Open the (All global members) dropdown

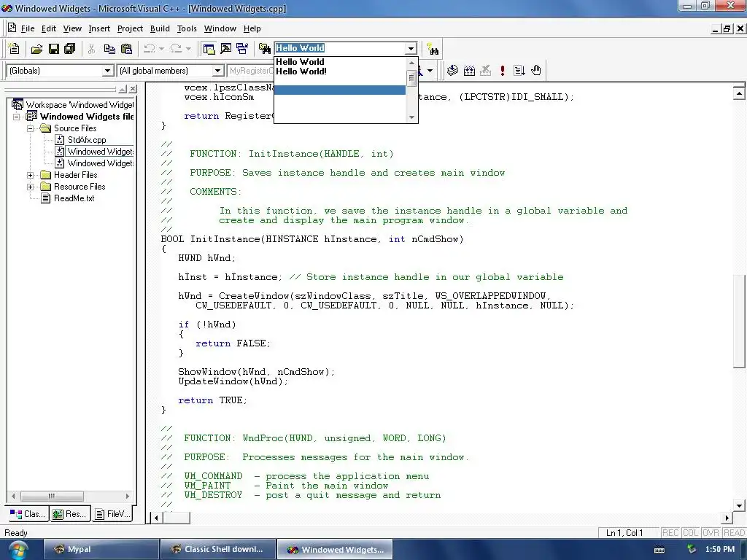click(x=217, y=71)
